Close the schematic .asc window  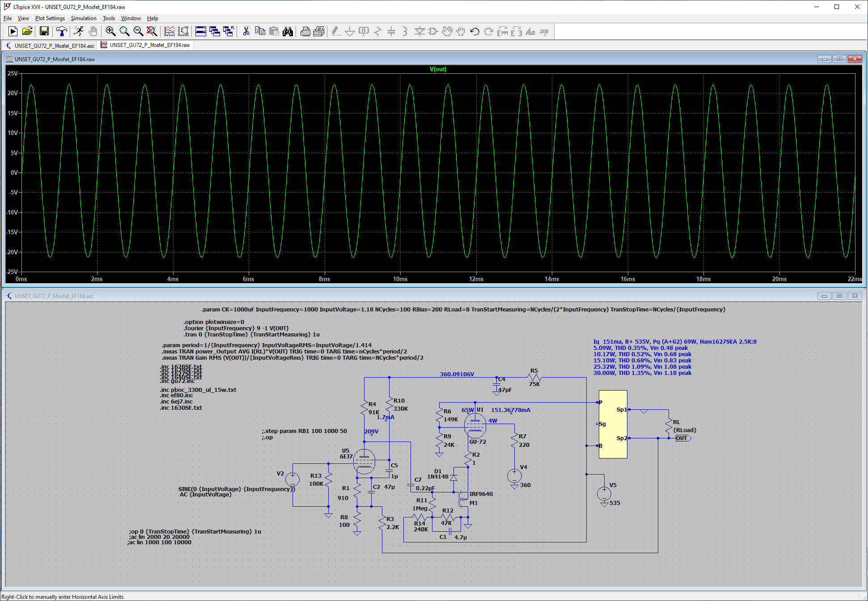pyautogui.click(x=855, y=296)
